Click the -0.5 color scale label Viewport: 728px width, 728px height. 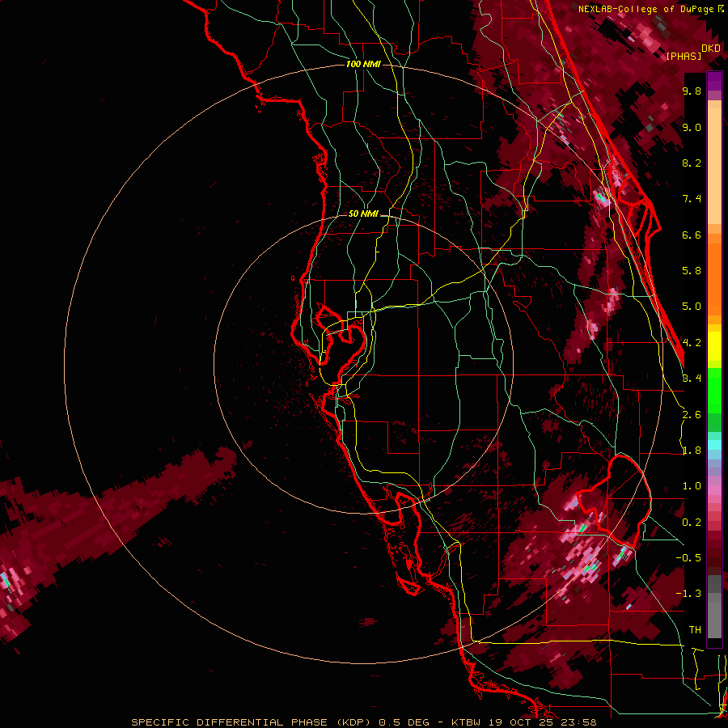(688, 557)
